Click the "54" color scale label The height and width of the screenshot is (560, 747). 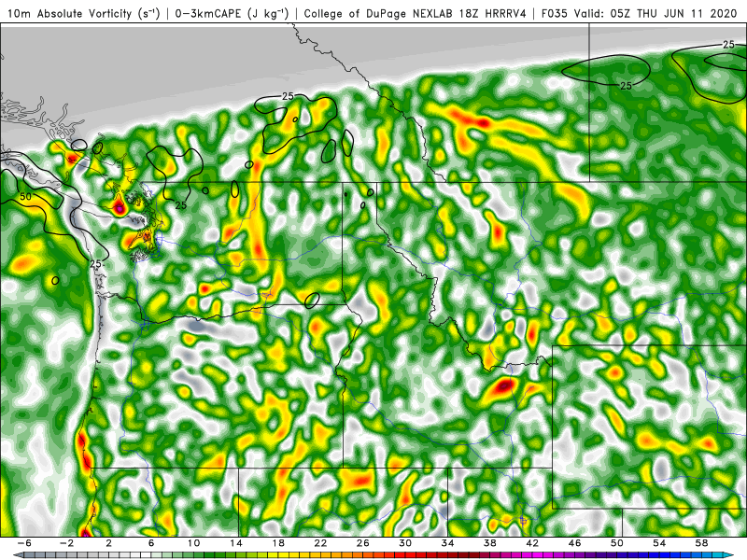tap(659, 543)
